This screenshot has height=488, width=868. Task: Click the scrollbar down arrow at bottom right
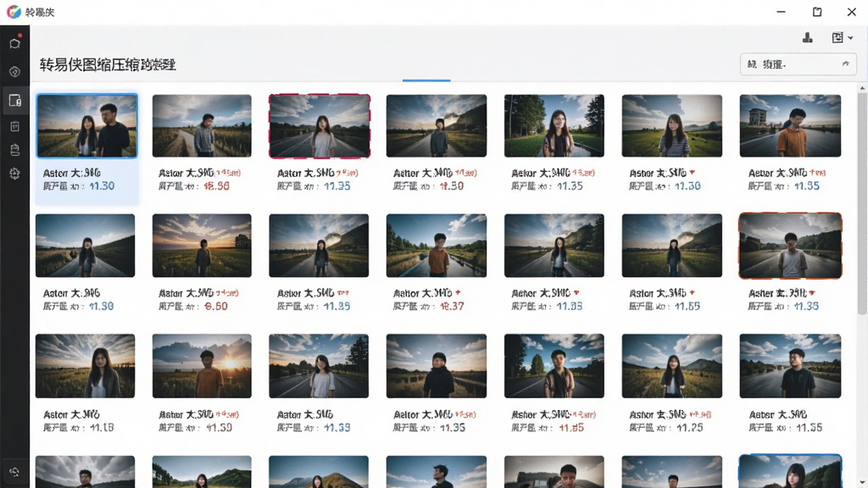(x=862, y=482)
